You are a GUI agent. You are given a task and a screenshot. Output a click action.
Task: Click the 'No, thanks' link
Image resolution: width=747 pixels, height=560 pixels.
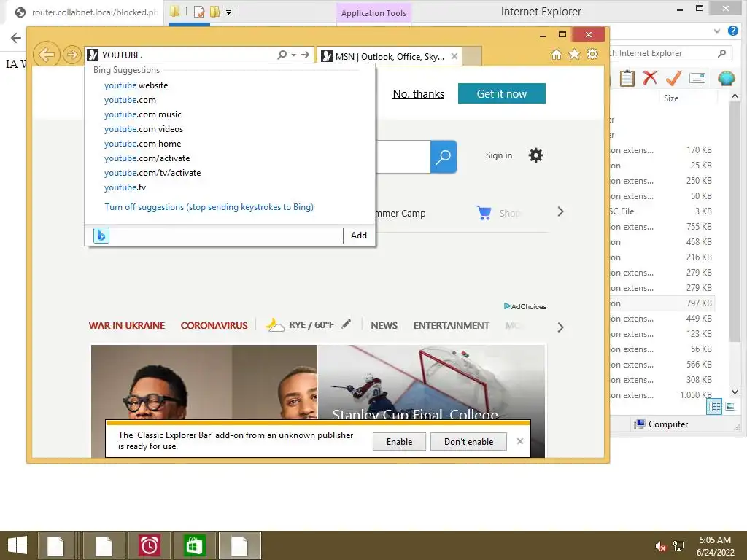click(x=418, y=94)
